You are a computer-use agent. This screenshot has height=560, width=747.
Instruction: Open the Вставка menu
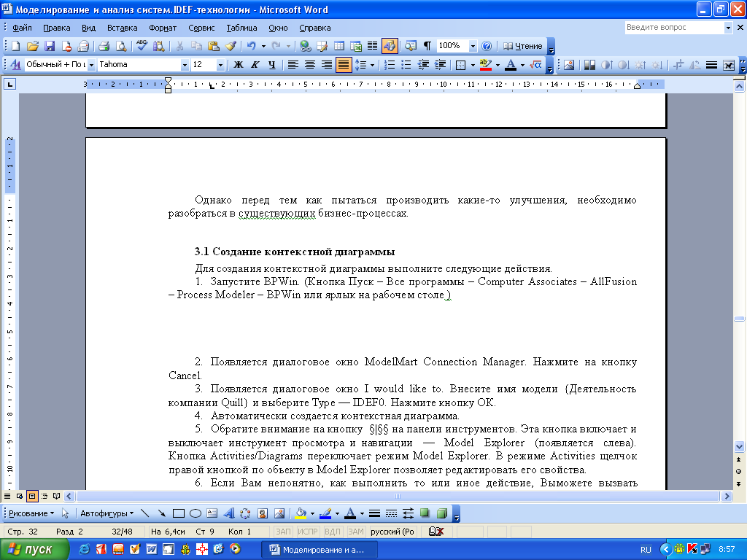[122, 28]
